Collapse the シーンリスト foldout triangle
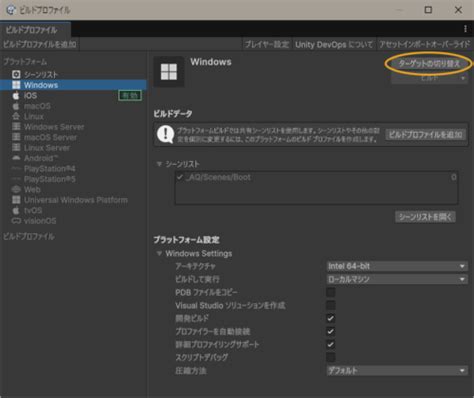The width and height of the screenshot is (474, 398). 159,164
